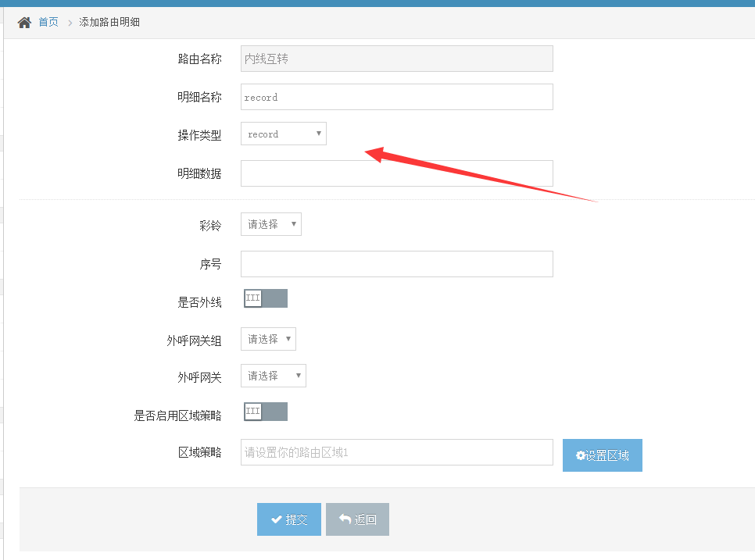Image resolution: width=755 pixels, height=560 pixels.
Task: Toggle the 是否启用区域策略 switch
Action: click(265, 412)
